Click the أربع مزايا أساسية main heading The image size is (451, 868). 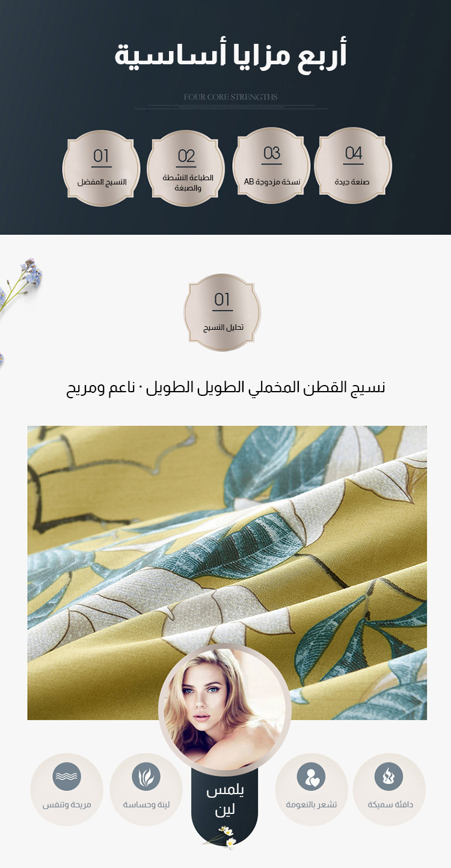(x=231, y=56)
